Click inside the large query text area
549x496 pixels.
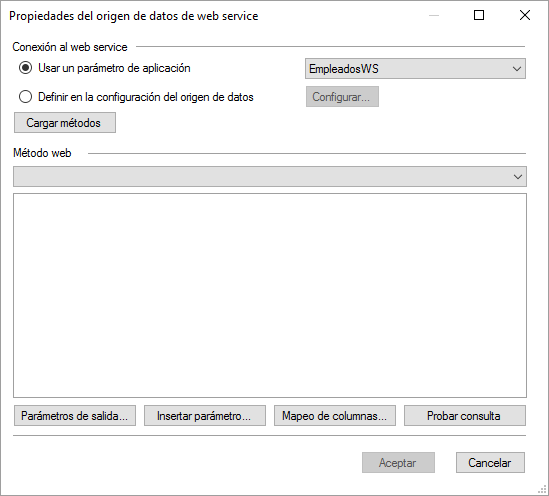pos(270,295)
